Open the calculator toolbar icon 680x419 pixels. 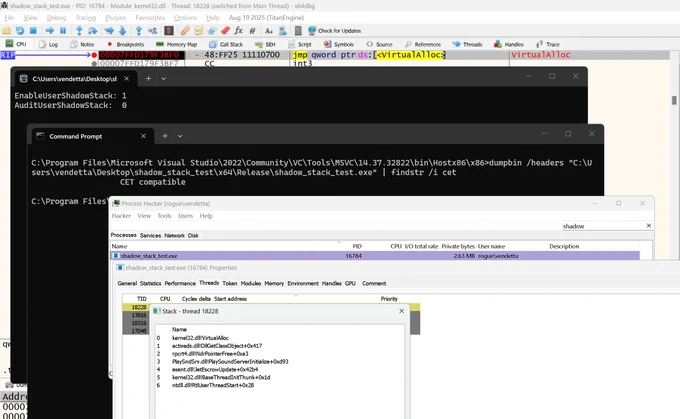[298, 31]
